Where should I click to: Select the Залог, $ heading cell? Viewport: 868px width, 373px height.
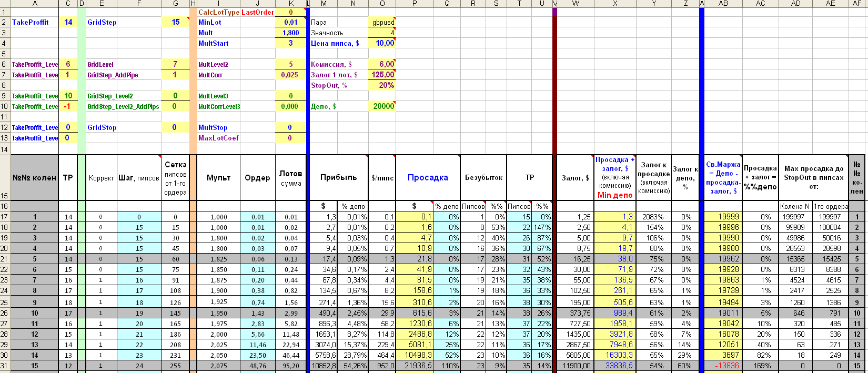point(575,177)
